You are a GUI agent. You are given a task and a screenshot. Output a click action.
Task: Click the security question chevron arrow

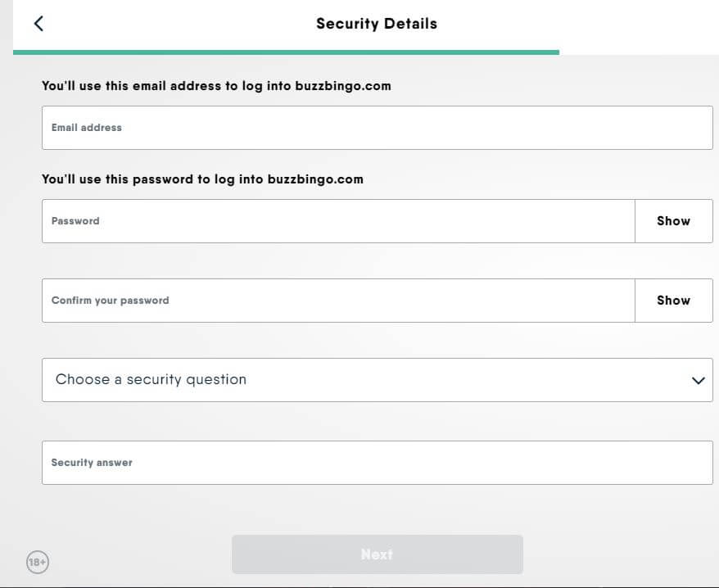tap(698, 380)
